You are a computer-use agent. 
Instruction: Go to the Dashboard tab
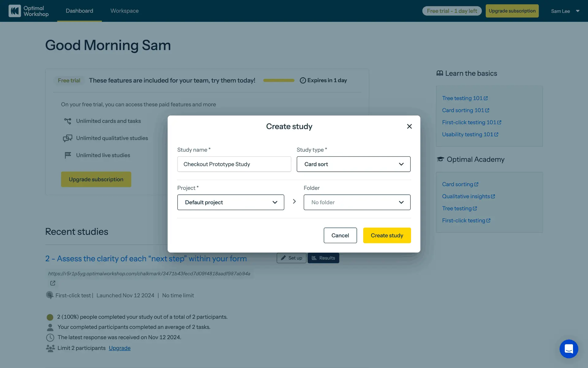tap(79, 11)
